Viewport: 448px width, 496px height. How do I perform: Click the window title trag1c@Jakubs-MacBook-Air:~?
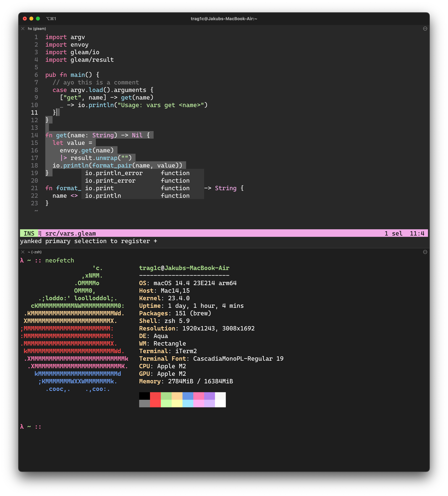tap(224, 19)
